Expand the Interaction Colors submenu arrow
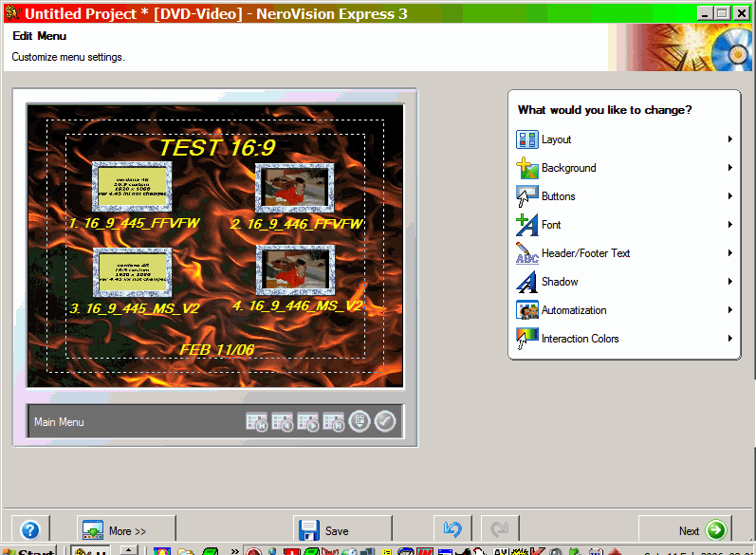This screenshot has width=756, height=555. pos(729,339)
